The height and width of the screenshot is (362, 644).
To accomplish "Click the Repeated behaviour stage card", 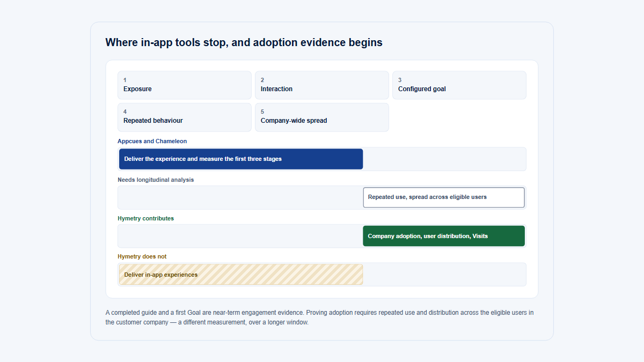I will pos(185,117).
